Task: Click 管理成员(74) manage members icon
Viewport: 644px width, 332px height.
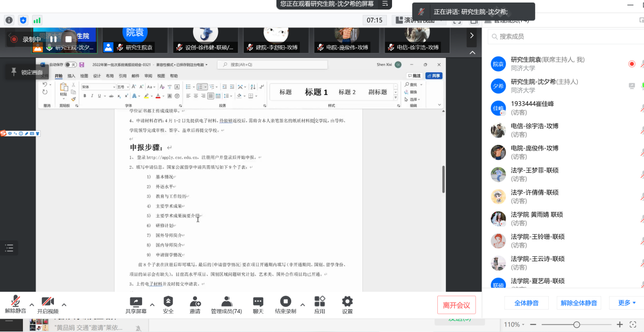Action: pyautogui.click(x=227, y=301)
